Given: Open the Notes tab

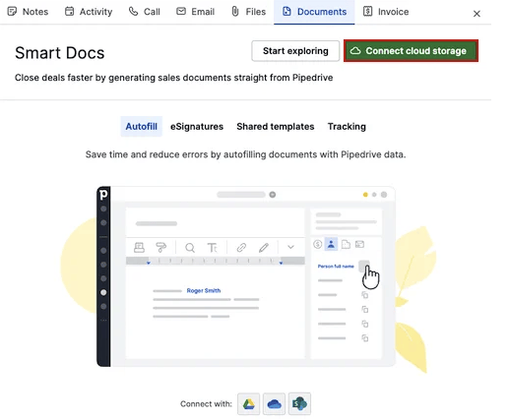Looking at the screenshot, I should (x=28, y=12).
